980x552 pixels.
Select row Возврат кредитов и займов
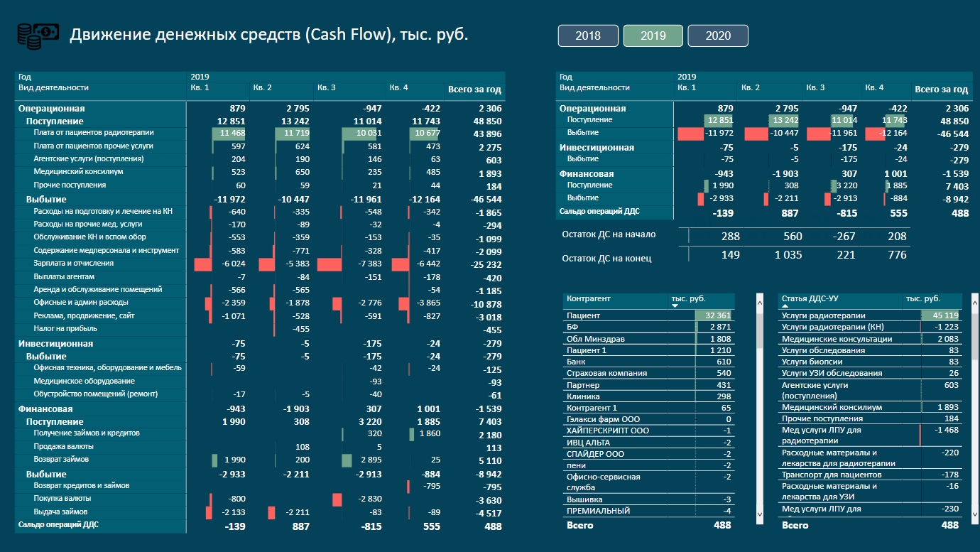coord(259,486)
